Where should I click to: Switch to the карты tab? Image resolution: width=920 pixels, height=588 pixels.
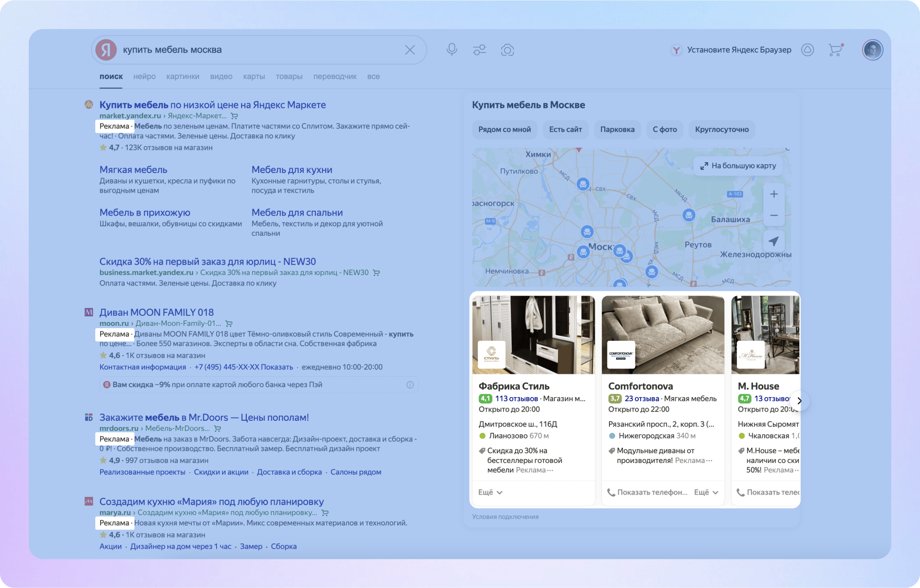254,76
